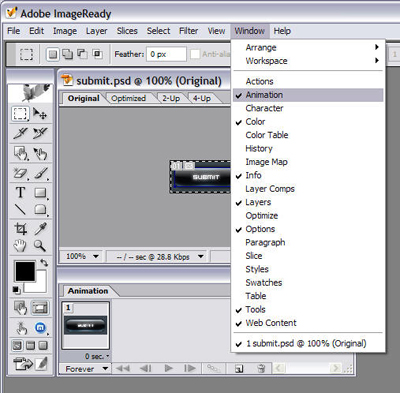Screen dimensions: 400x393
Task: Switch to the Optimized tab
Action: point(129,98)
